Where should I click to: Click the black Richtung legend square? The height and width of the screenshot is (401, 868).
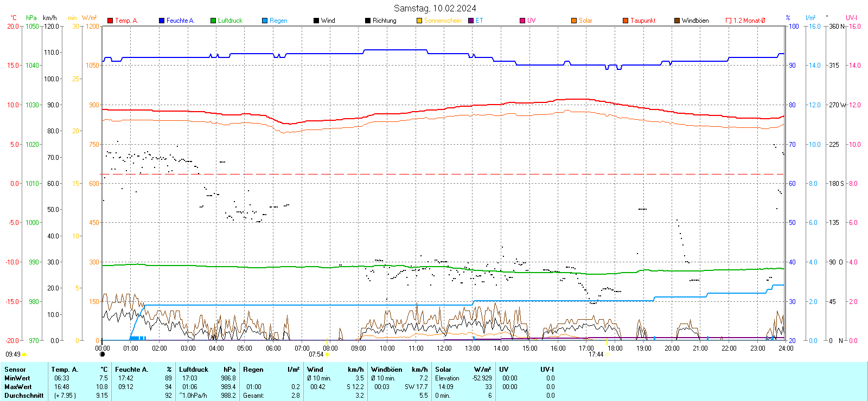pyautogui.click(x=368, y=21)
